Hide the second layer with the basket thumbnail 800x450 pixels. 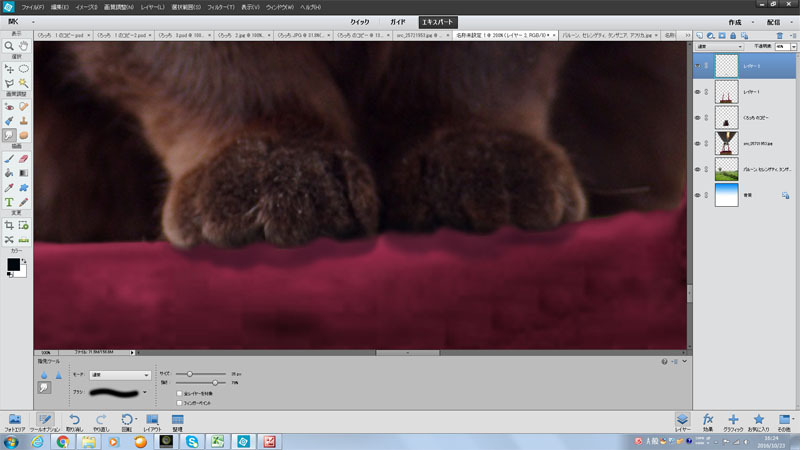pyautogui.click(x=697, y=92)
